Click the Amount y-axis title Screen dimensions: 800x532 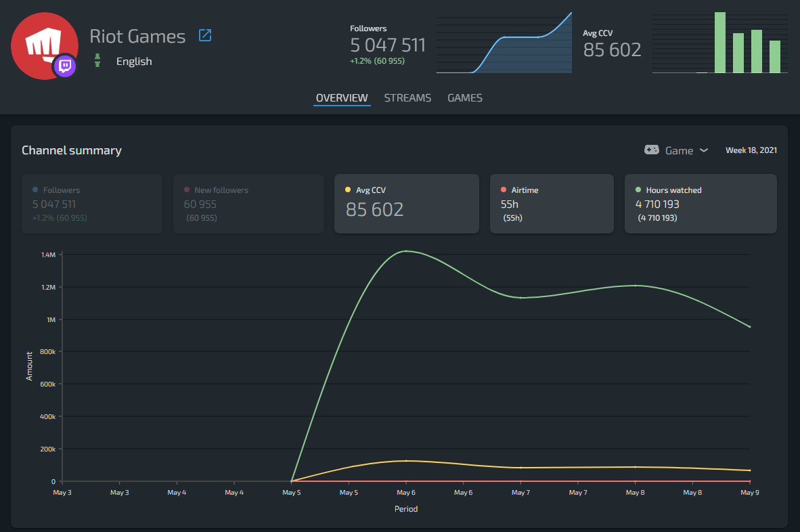coord(29,366)
